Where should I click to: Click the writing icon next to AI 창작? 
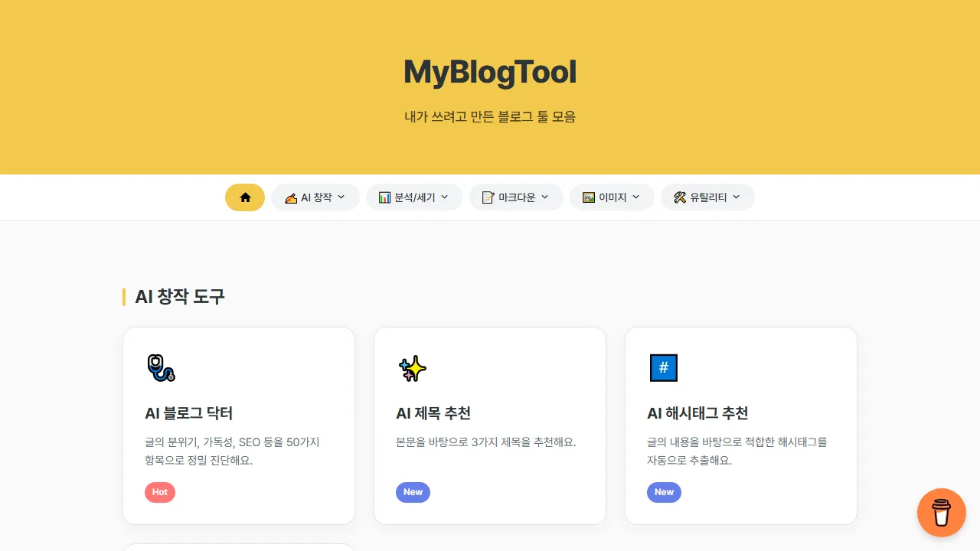[289, 197]
